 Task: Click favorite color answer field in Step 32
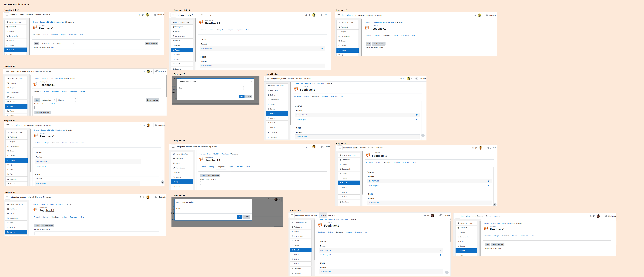point(262,183)
